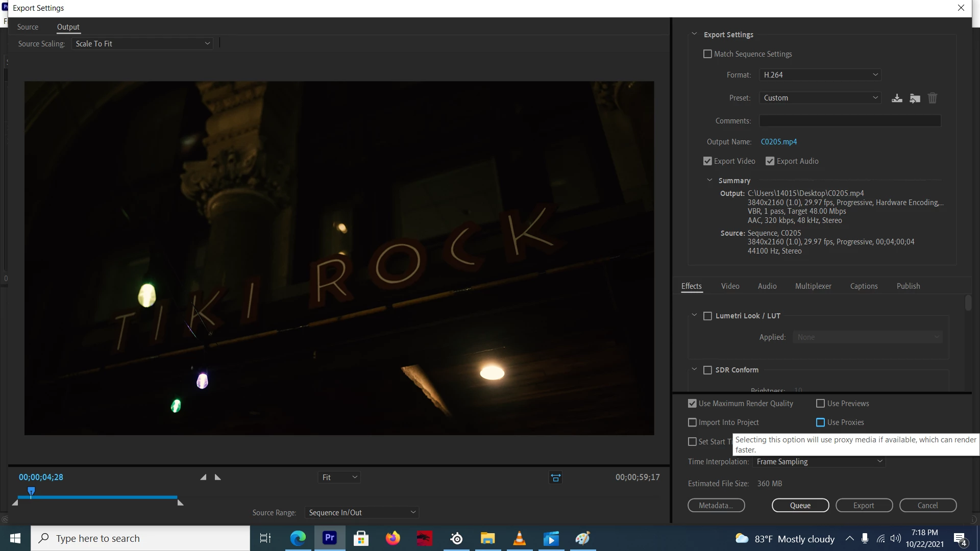This screenshot has width=980, height=551.
Task: Uncheck Use Maximum Render Quality
Action: [692, 404]
